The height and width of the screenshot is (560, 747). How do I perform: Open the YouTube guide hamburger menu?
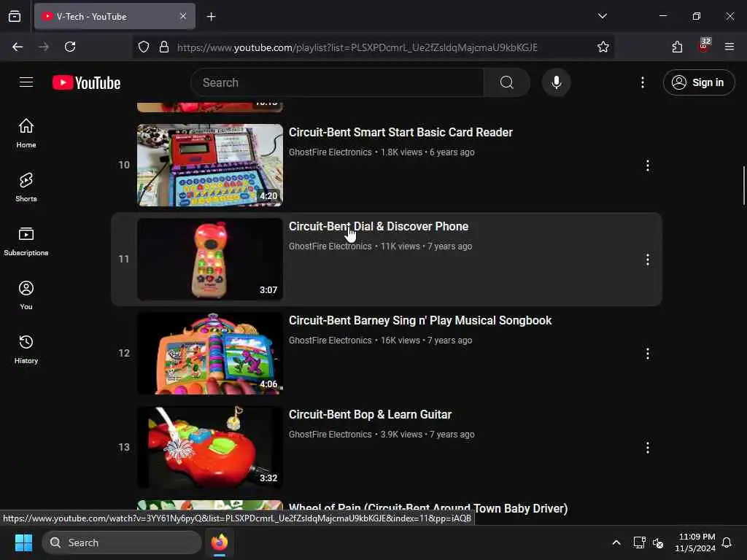click(x=26, y=82)
